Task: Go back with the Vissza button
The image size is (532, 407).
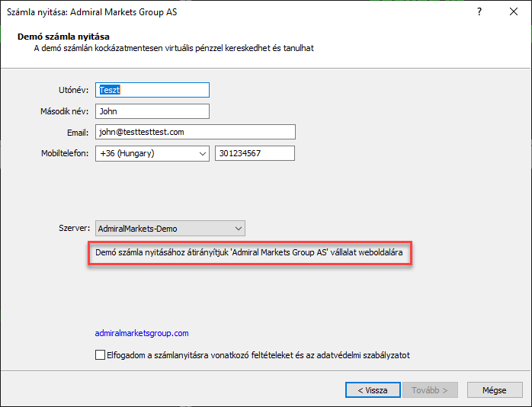Action: point(373,390)
